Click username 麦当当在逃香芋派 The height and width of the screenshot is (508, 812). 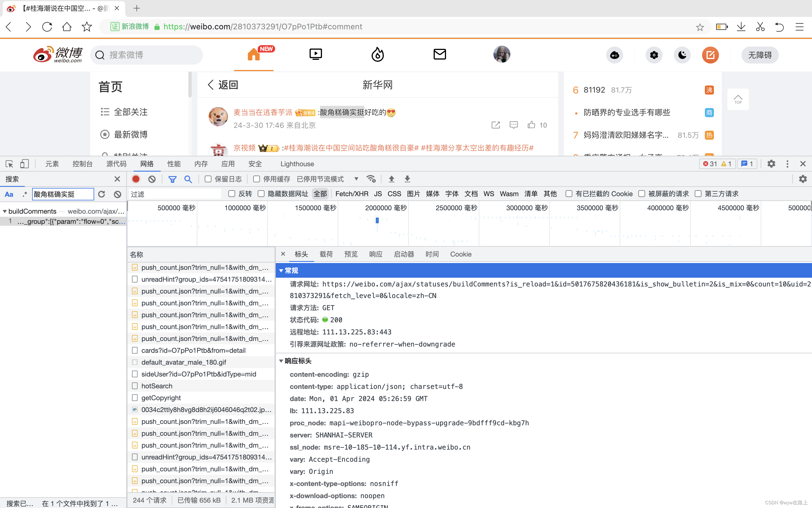click(x=263, y=113)
